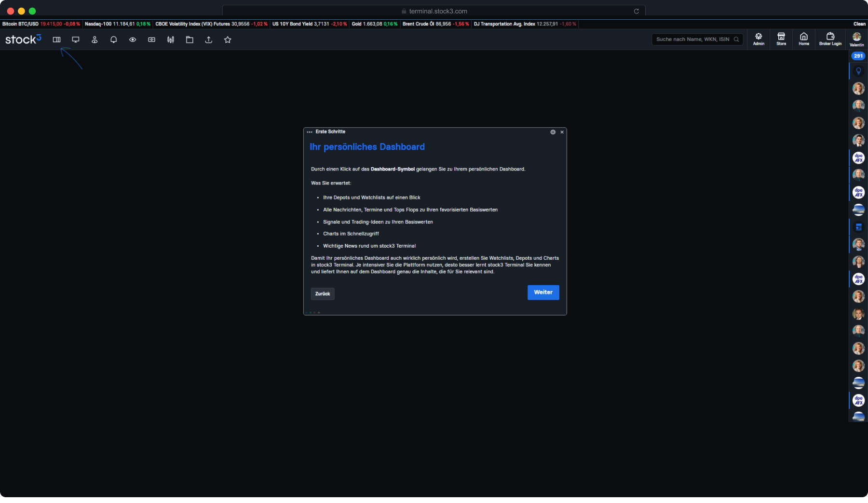The image size is (868, 503).
Task: Open the Nasdaq-100 ticker item
Action: pos(118,24)
